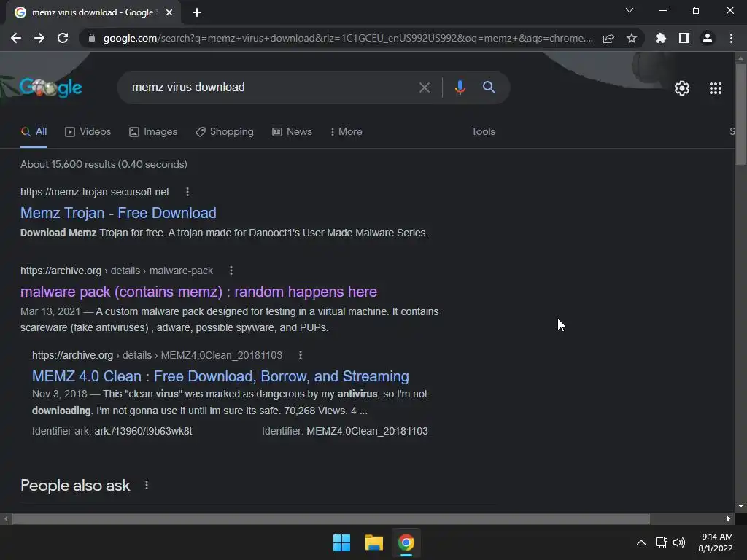Screen dimensions: 747x560
Task: Open Google quick settings gear
Action: [x=682, y=88]
